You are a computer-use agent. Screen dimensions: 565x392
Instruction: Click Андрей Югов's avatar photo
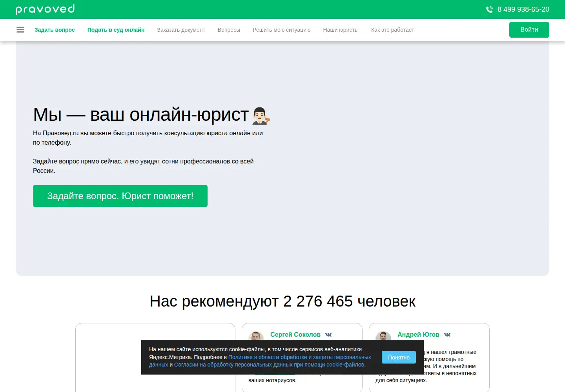(x=383, y=336)
